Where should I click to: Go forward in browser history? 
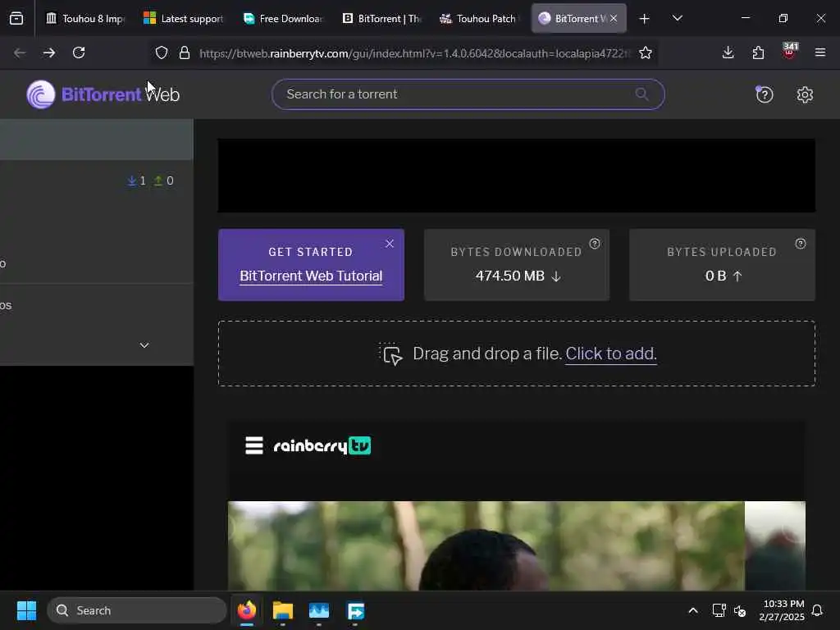[x=49, y=52]
